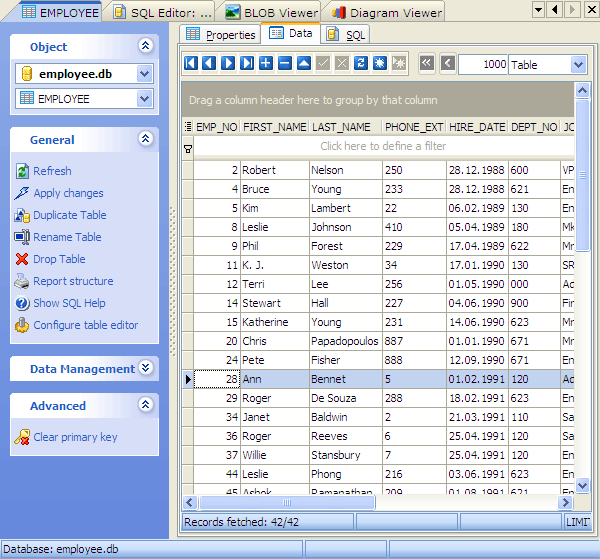Click the double-left page arrow button

click(x=427, y=63)
